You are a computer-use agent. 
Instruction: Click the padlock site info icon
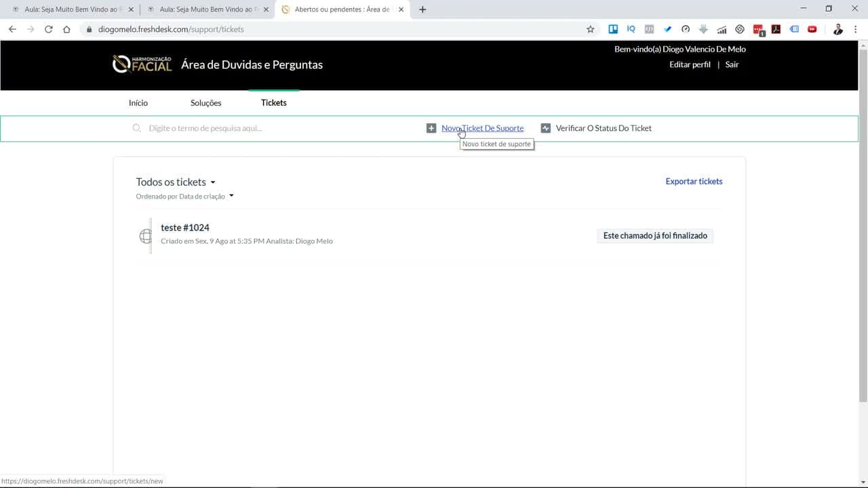[x=89, y=29]
